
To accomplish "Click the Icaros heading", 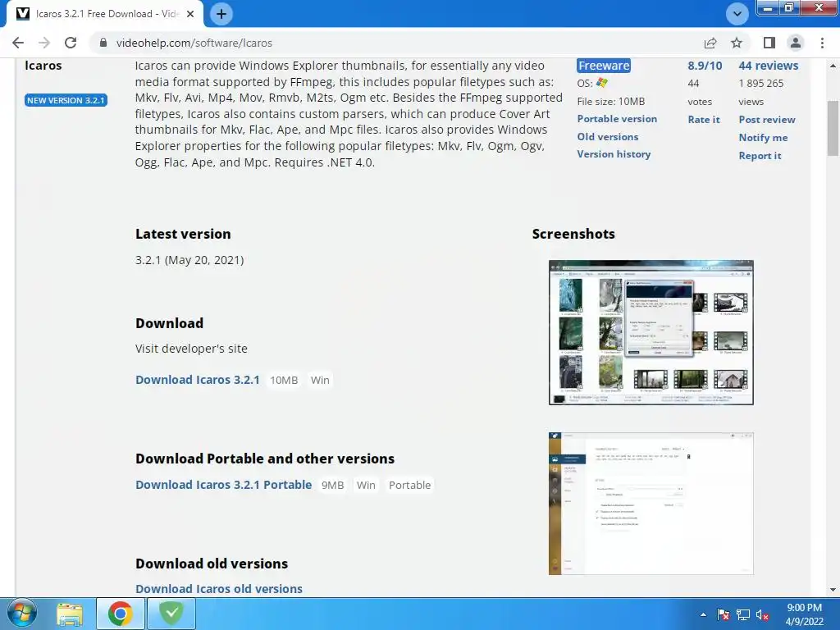I will point(43,66).
